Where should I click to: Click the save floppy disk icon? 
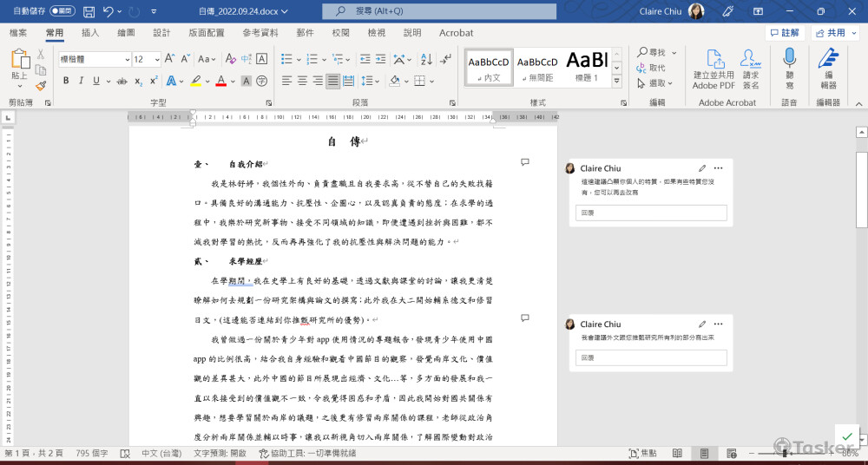click(89, 11)
